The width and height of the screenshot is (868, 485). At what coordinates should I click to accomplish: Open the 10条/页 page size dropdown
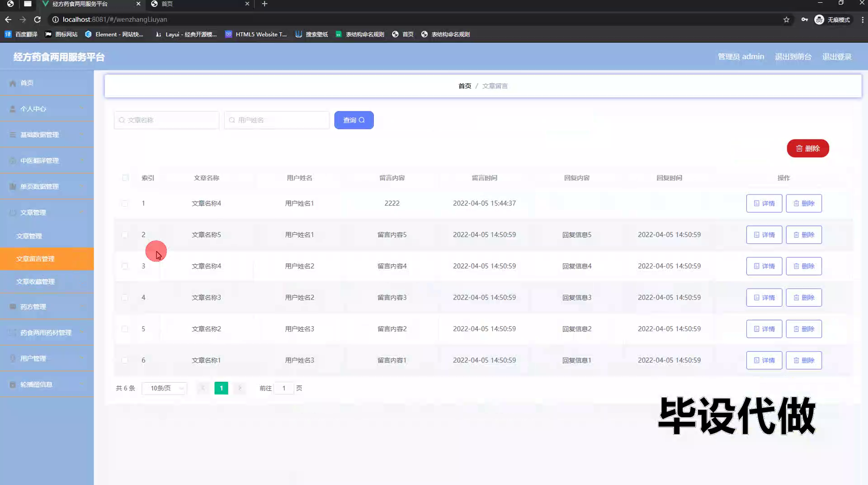pyautogui.click(x=164, y=388)
